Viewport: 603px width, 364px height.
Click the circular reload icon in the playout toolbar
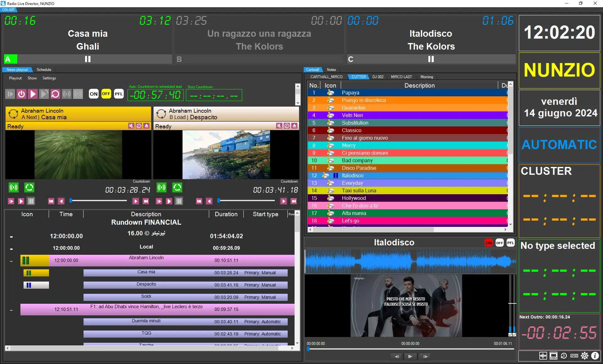(55, 94)
